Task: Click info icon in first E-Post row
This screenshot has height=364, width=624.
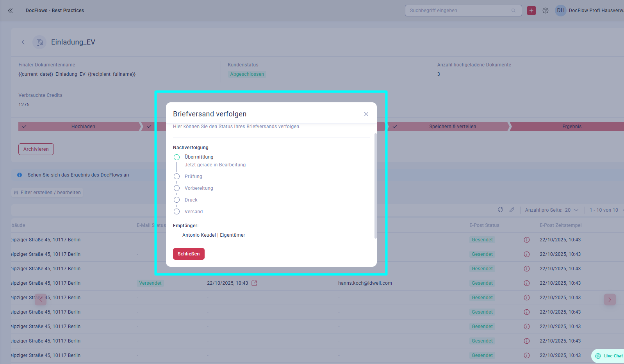Action: [526, 240]
